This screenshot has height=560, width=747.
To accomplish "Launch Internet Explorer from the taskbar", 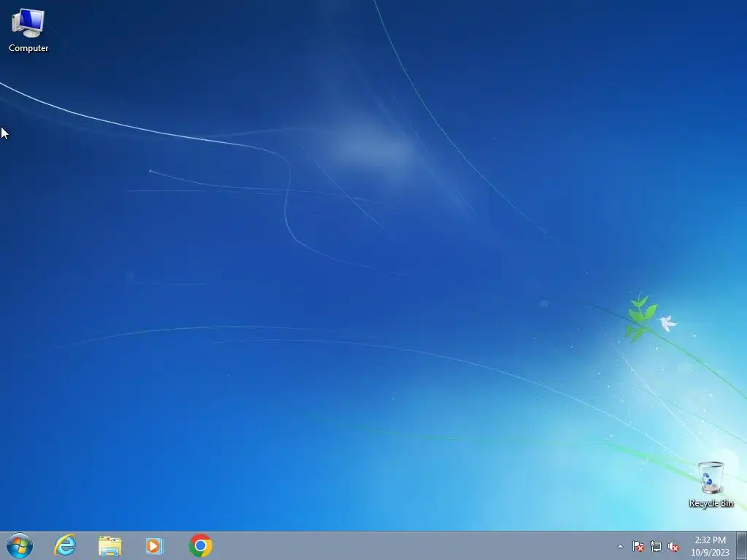I will click(65, 545).
